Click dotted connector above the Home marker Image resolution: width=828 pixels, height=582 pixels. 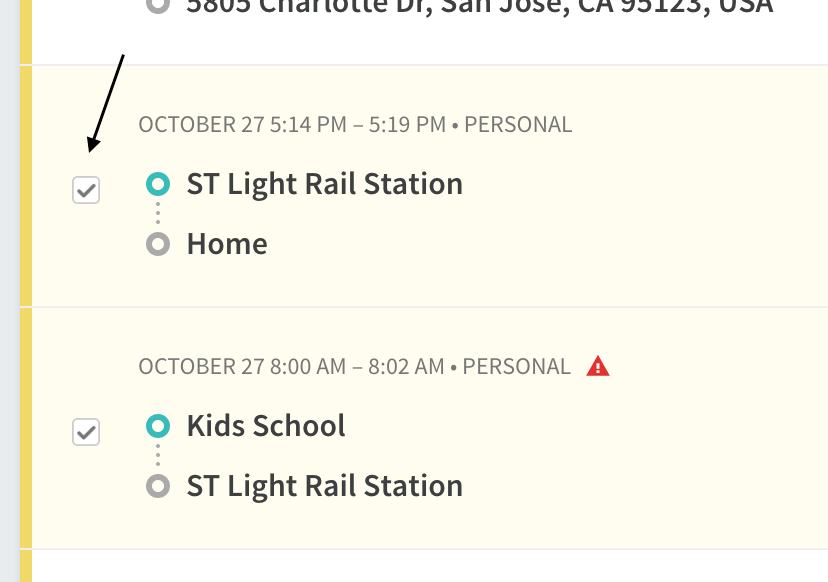(x=158, y=213)
